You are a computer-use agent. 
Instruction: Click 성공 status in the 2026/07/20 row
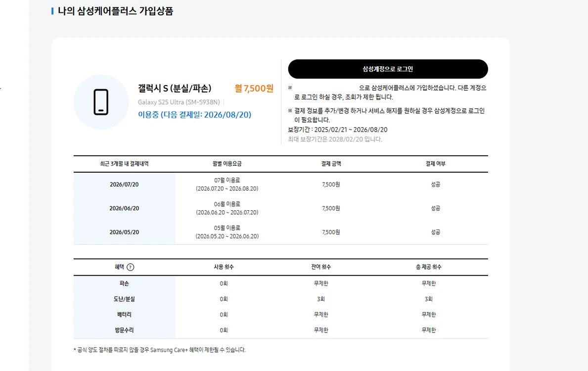point(435,185)
